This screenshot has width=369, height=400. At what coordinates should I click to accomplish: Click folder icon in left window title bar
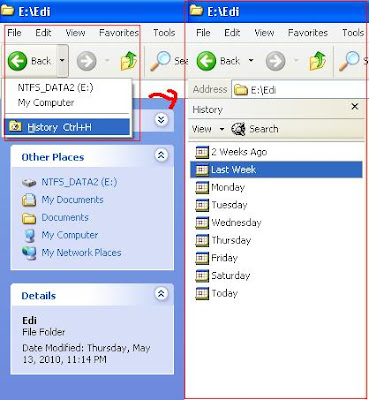click(x=7, y=11)
